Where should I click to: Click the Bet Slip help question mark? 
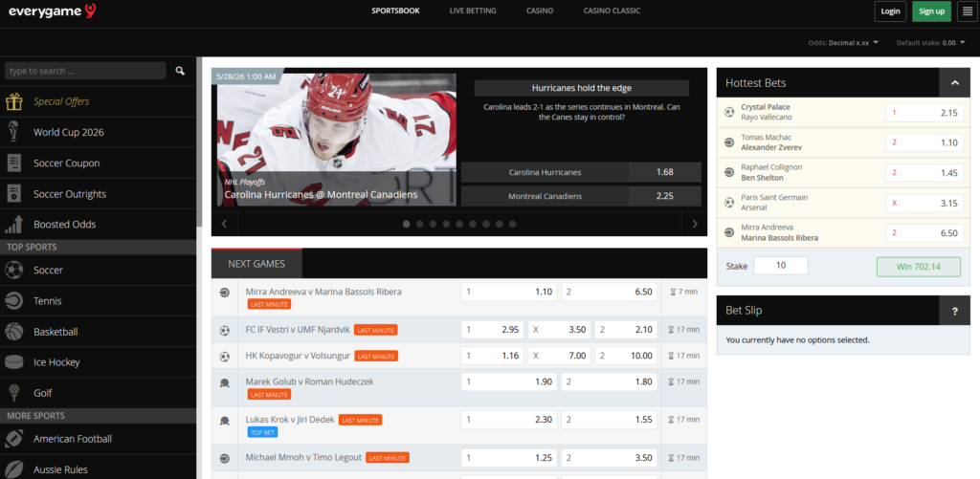pos(954,311)
